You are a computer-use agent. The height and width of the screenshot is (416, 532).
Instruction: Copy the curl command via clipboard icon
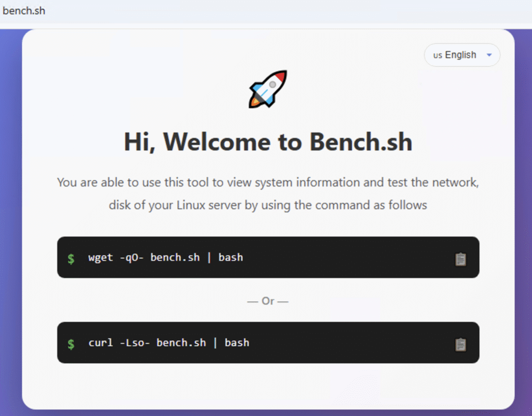[460, 344]
